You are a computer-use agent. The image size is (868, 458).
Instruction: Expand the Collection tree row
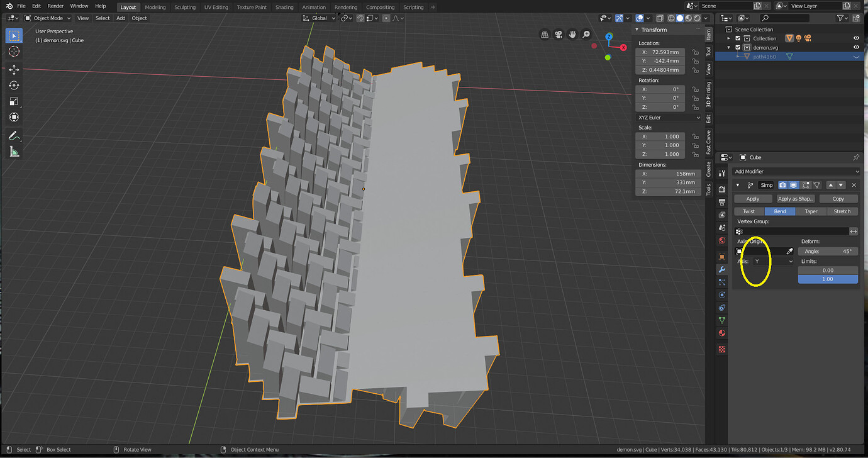tap(729, 38)
